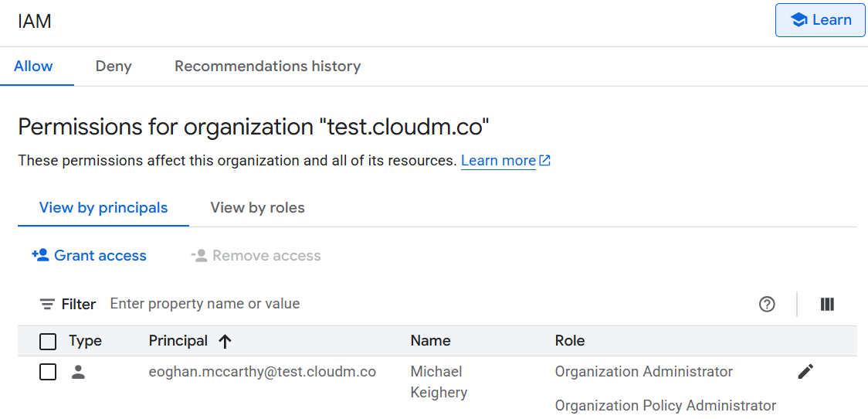Image resolution: width=868 pixels, height=419 pixels.
Task: Click the Role column header
Action: [570, 341]
